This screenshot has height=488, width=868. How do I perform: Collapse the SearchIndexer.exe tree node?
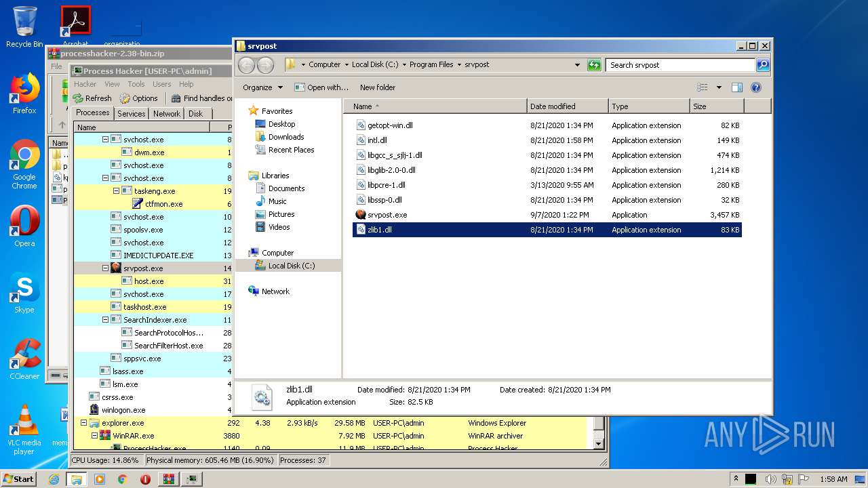(105, 320)
